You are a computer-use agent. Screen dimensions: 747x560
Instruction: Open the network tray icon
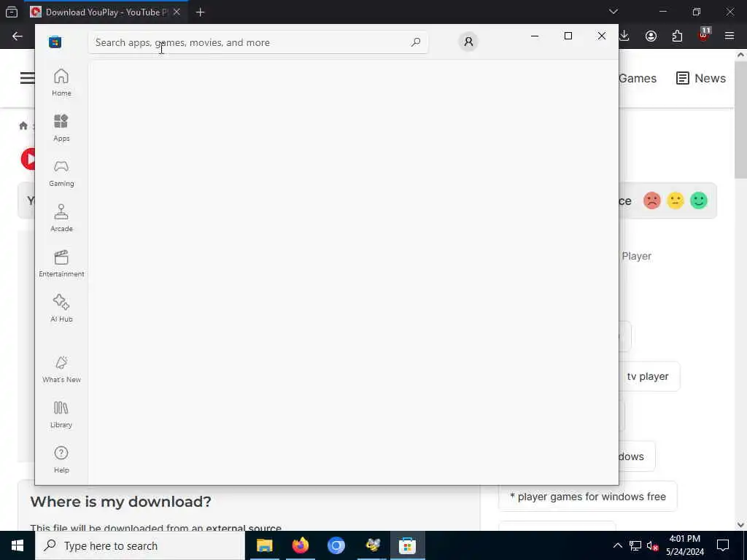click(635, 545)
